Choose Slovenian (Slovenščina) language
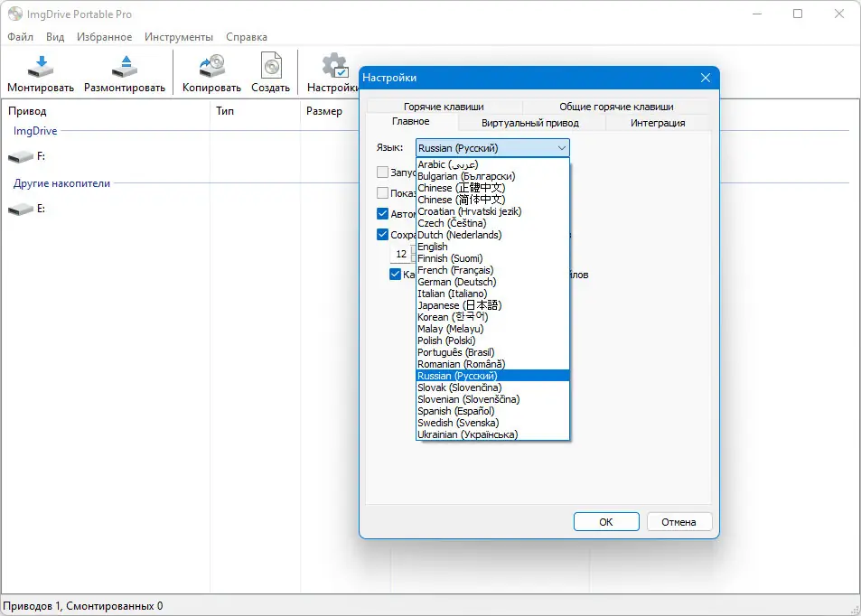The height and width of the screenshot is (616, 861). [x=492, y=399]
